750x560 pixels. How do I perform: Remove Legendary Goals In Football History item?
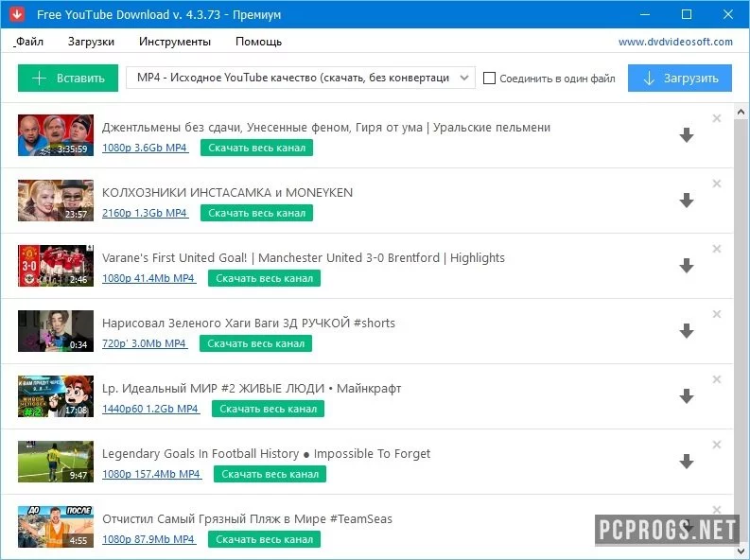(717, 445)
